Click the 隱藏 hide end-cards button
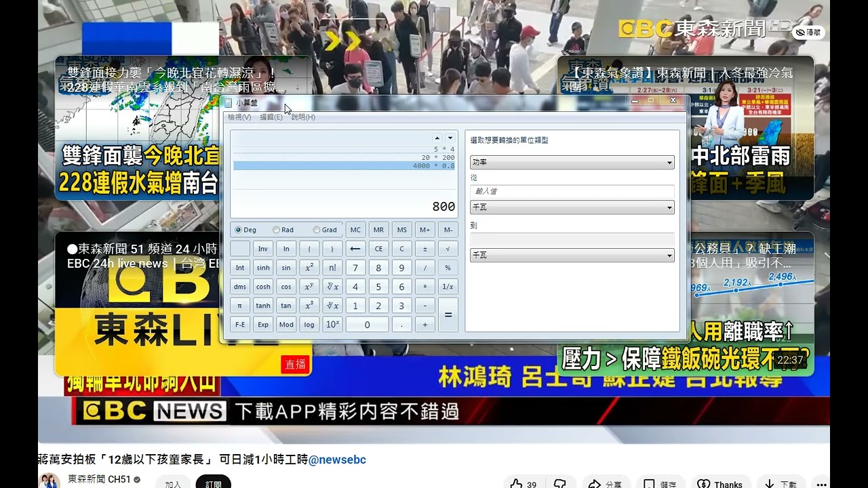Image resolution: width=868 pixels, height=488 pixels. coord(809,32)
